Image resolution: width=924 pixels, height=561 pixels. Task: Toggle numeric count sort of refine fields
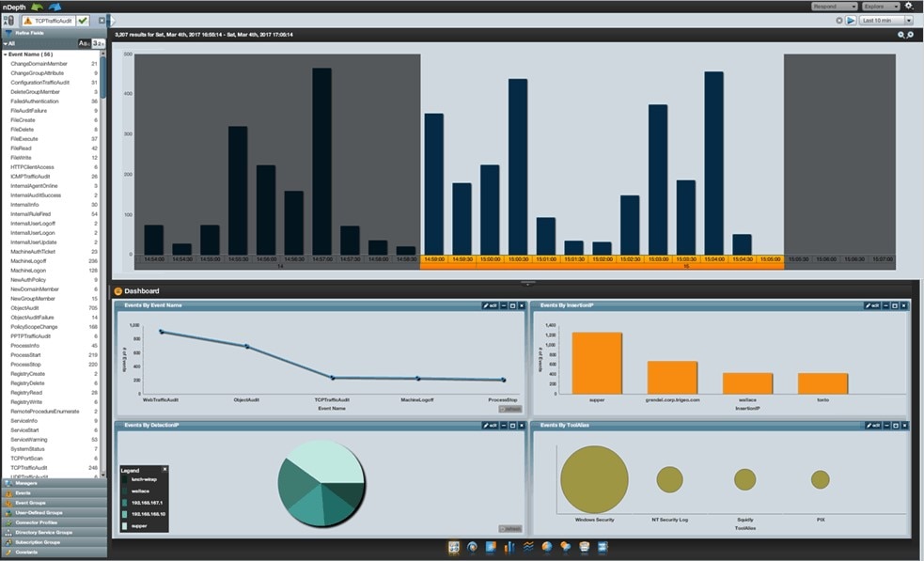pos(99,43)
